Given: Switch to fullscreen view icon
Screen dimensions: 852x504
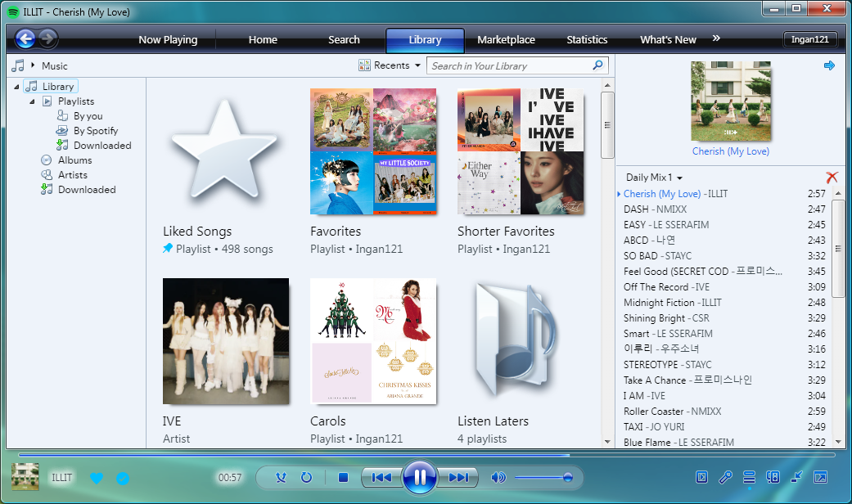Looking at the screenshot, I should click(x=820, y=477).
